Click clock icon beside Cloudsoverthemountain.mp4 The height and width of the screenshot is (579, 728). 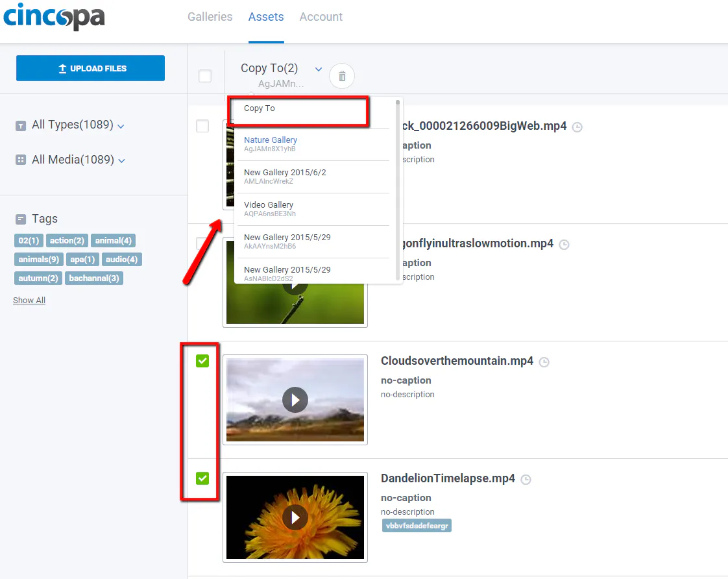[544, 362]
